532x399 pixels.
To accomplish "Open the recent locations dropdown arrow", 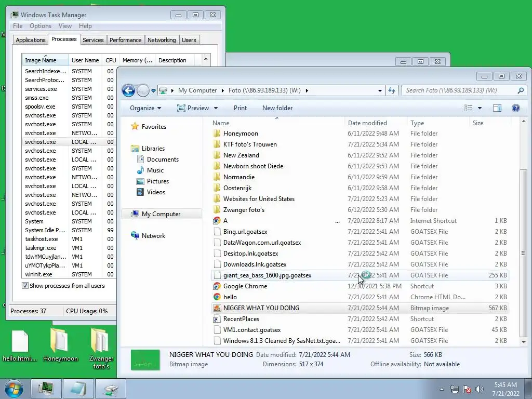I will pos(153,91).
